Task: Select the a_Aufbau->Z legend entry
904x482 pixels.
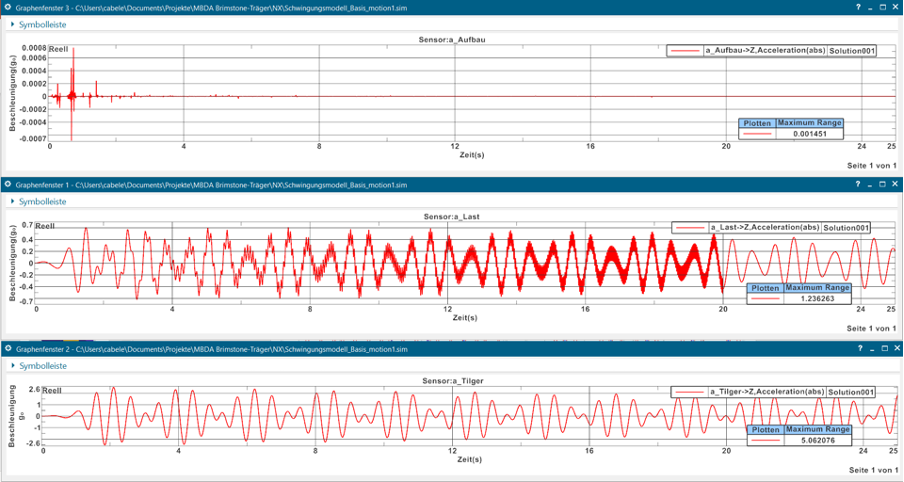Action: (763, 50)
